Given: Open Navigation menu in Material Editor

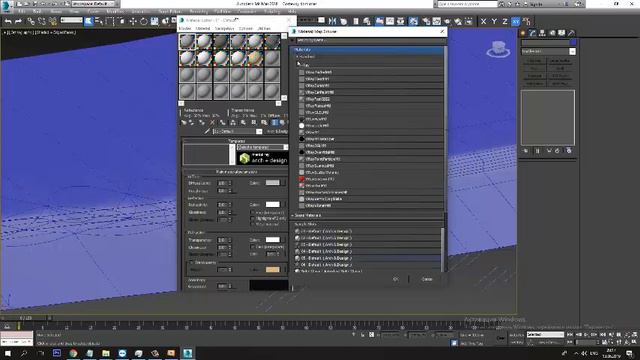Looking at the screenshot, I should click(x=224, y=29).
